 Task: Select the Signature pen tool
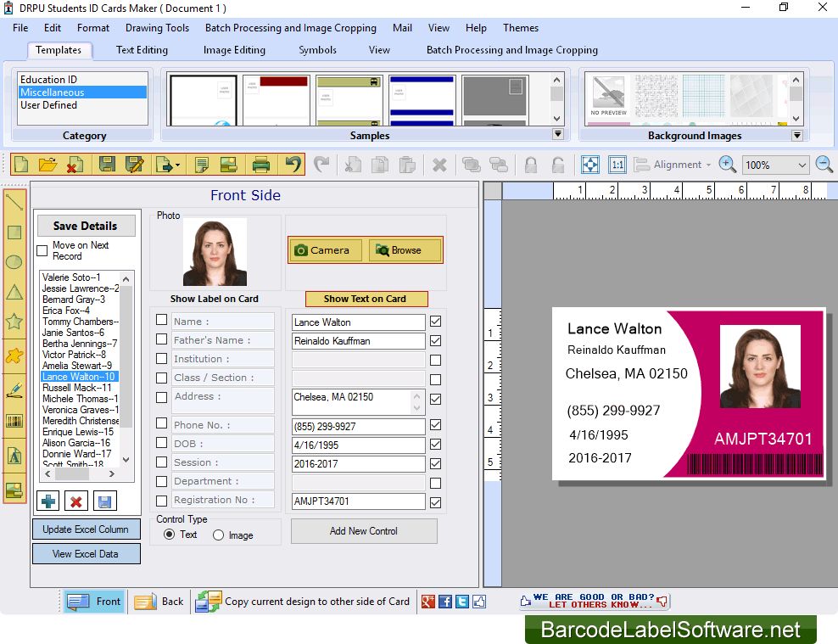click(x=14, y=389)
